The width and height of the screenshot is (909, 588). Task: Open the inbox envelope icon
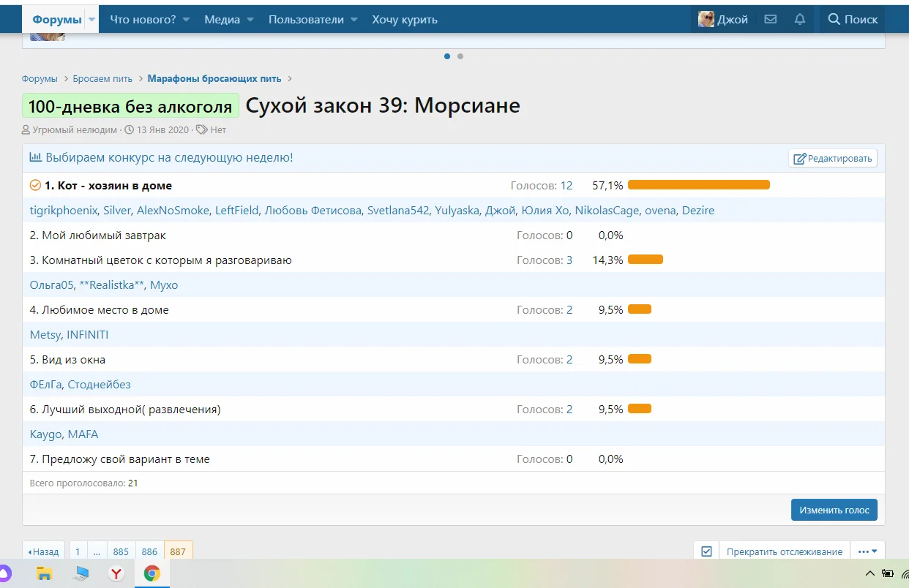pyautogui.click(x=770, y=20)
